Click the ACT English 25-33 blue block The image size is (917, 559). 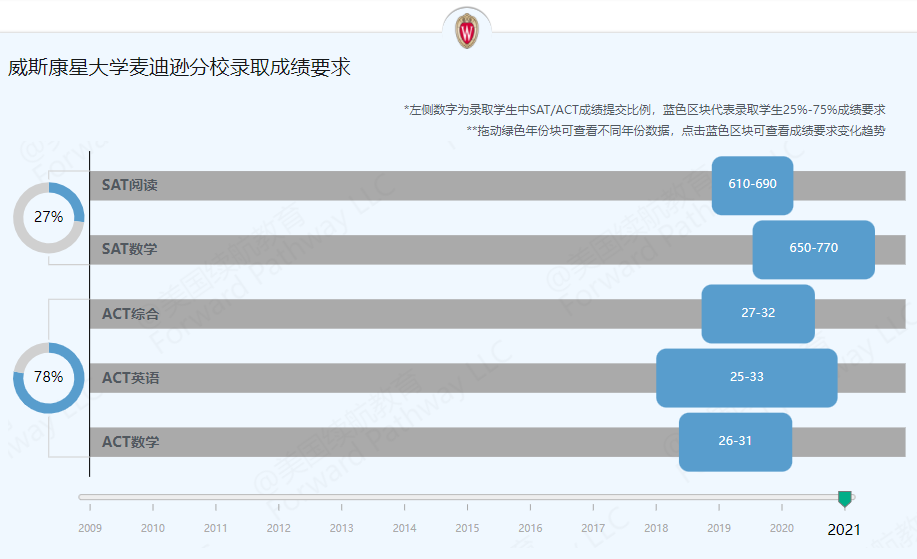tap(747, 378)
